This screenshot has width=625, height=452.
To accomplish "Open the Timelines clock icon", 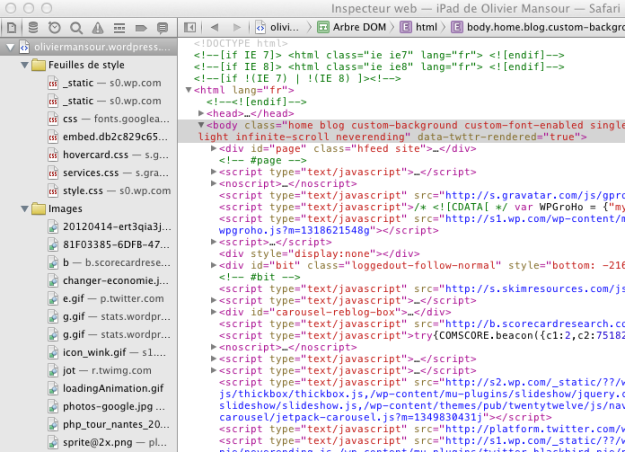I will [x=55, y=28].
